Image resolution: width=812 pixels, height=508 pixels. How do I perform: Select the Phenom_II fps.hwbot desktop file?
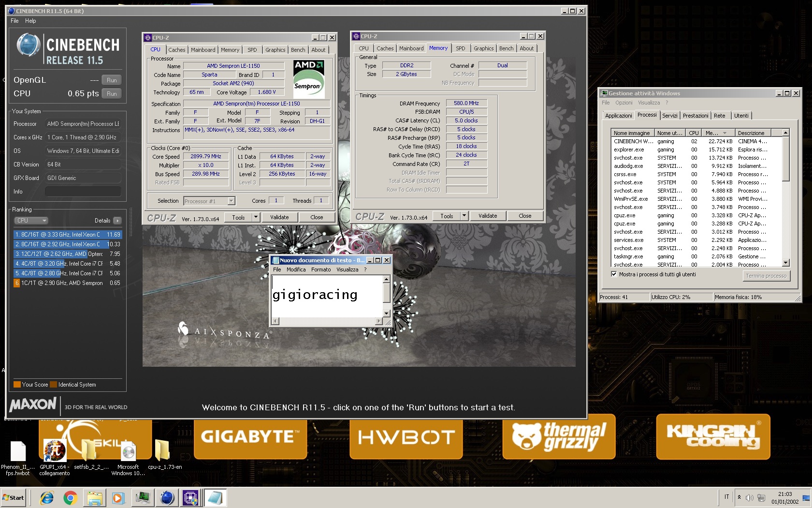pos(18,458)
